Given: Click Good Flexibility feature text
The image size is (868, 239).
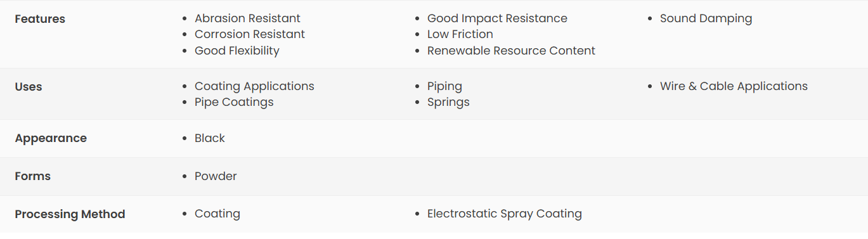Looking at the screenshot, I should point(236,51).
